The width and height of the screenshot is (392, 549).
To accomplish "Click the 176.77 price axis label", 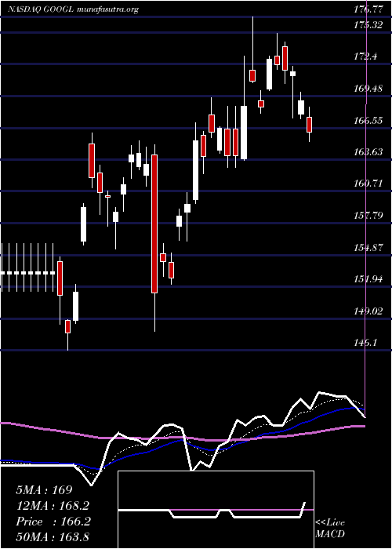I will (367, 9).
